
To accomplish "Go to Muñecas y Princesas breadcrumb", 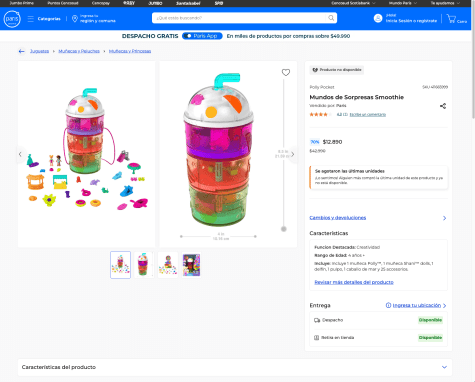I will pos(130,51).
